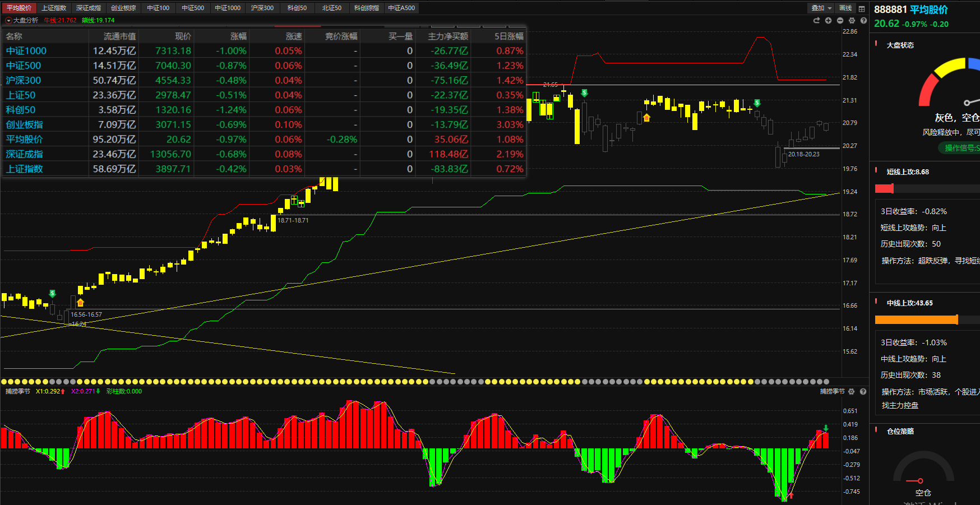Collapse the 大盘分析 indicator arrow
The height and width of the screenshot is (505, 980).
tap(8, 20)
